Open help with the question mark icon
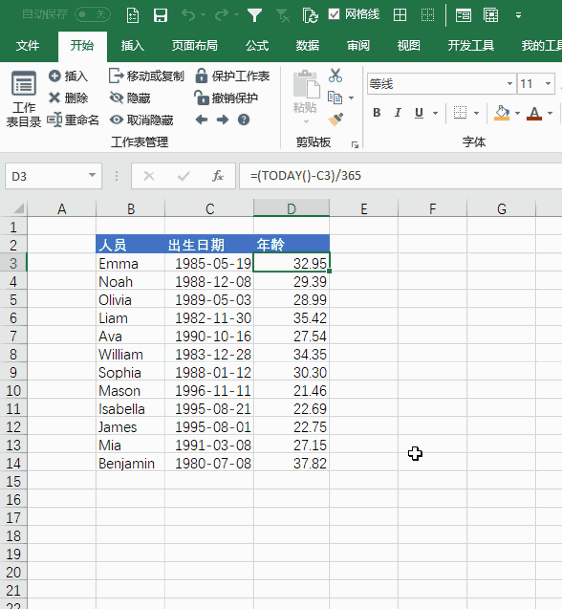The image size is (562, 609). [244, 120]
